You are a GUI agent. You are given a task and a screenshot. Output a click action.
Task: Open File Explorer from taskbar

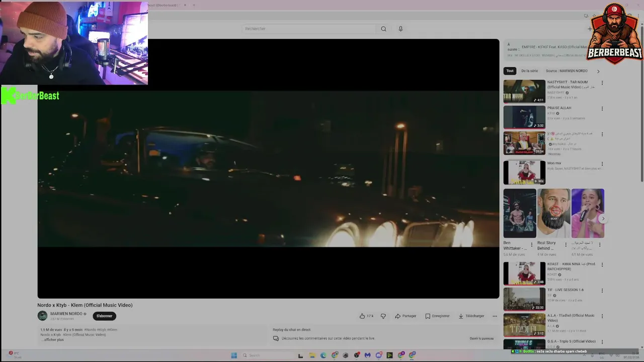[x=312, y=355]
